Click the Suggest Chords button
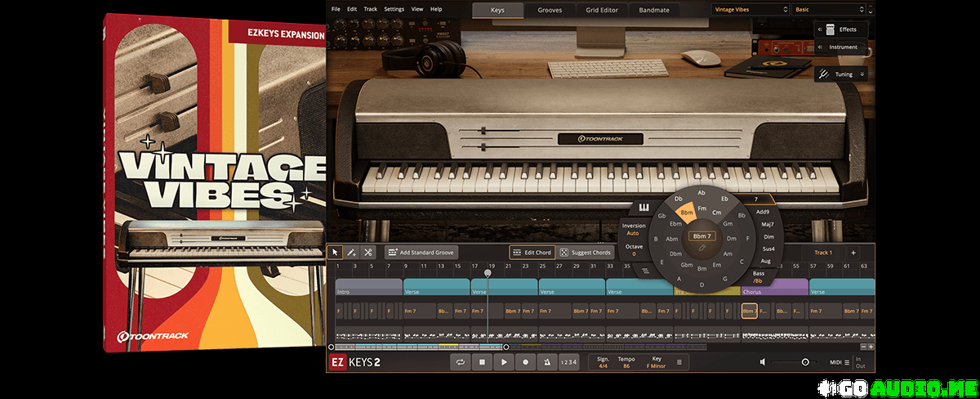The width and height of the screenshot is (980, 399). (x=585, y=253)
